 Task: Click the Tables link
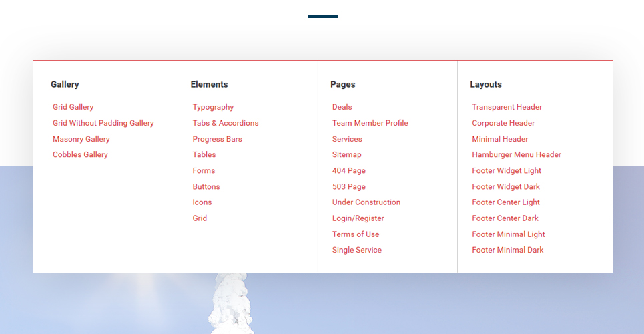(x=204, y=155)
